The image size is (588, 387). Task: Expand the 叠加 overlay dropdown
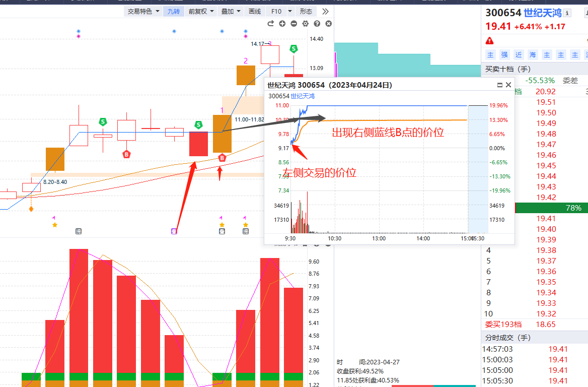(x=231, y=12)
